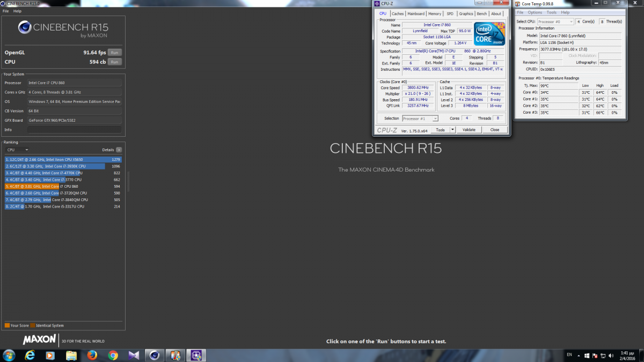Open the arrow next to CPU-Z Tools button
This screenshot has width=644, height=362.
click(x=452, y=130)
